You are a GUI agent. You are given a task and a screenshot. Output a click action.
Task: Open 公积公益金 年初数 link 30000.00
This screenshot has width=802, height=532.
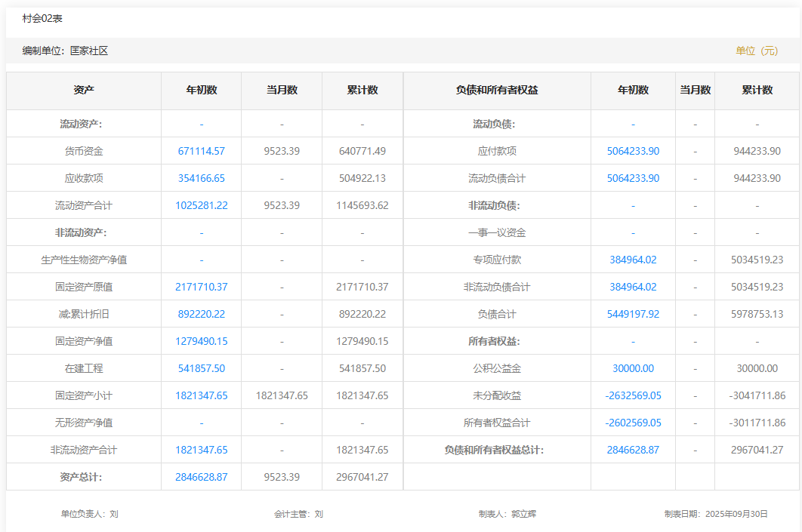633,368
